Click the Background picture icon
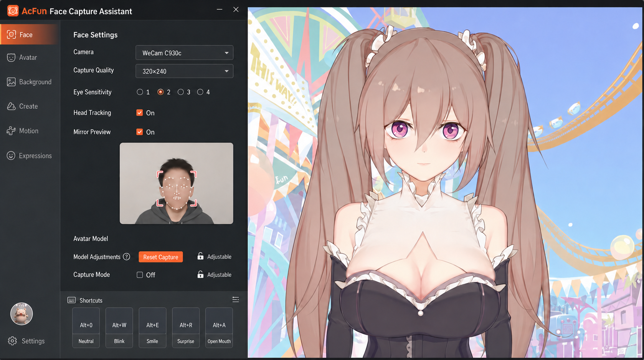The width and height of the screenshot is (644, 360). 11,82
